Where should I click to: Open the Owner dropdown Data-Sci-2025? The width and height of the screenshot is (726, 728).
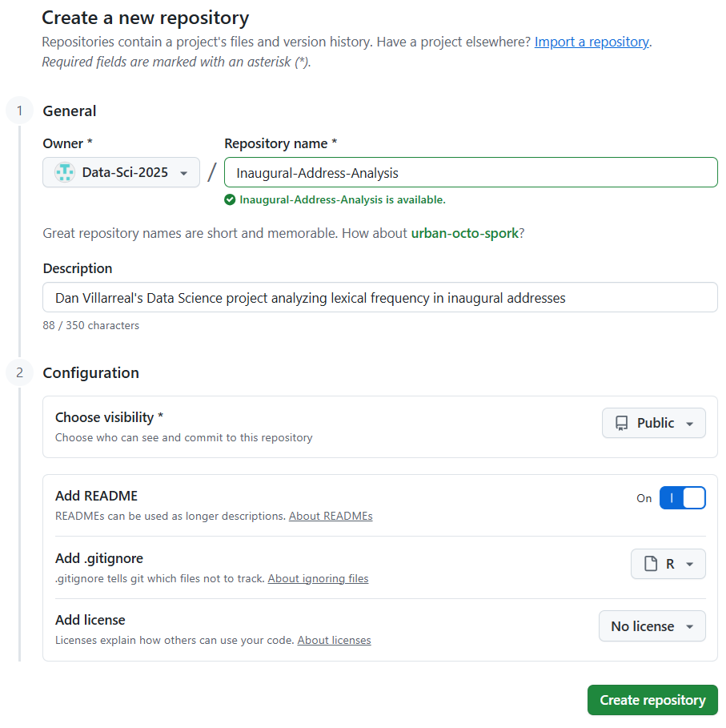(121, 172)
